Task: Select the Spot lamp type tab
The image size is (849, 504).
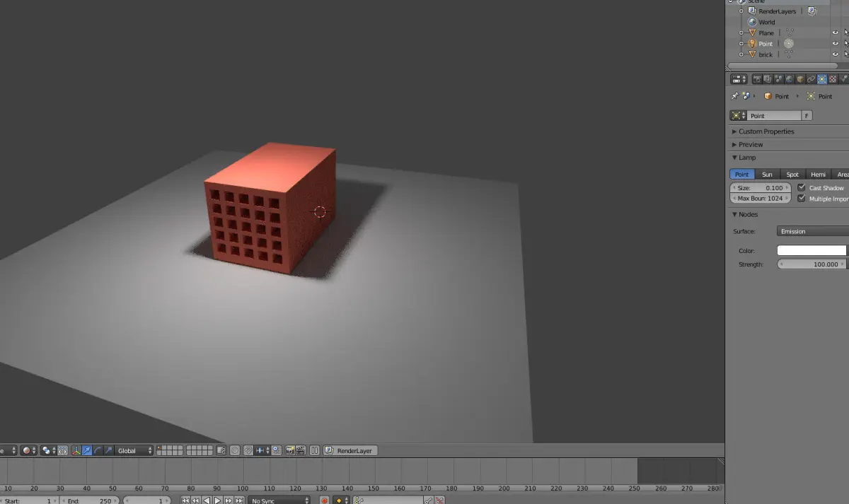Action: pyautogui.click(x=792, y=175)
